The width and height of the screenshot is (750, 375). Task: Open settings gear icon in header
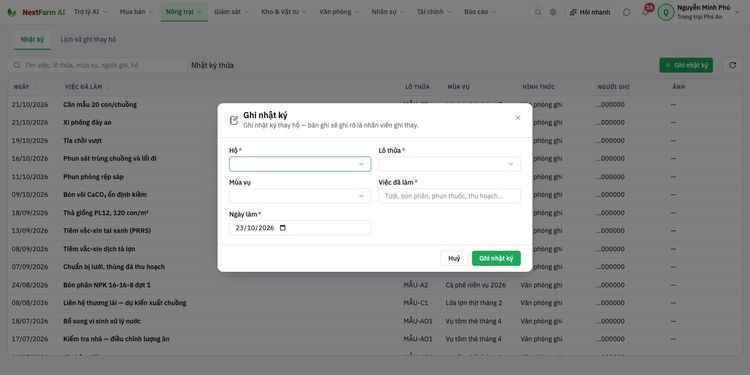coord(553,12)
